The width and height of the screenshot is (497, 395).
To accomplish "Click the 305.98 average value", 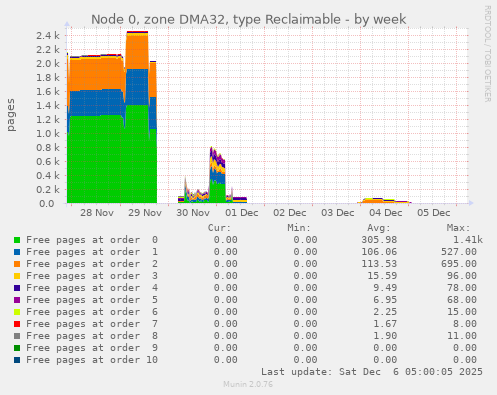I will point(379,240).
